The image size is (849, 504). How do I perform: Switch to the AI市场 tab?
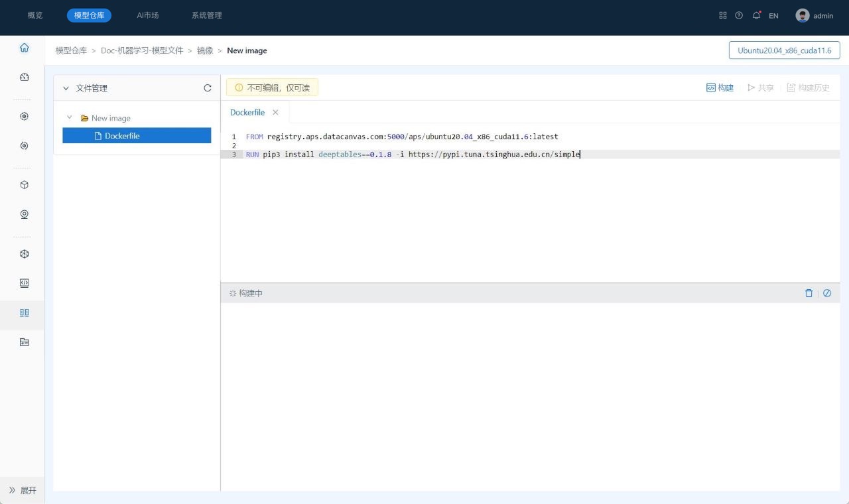147,15
